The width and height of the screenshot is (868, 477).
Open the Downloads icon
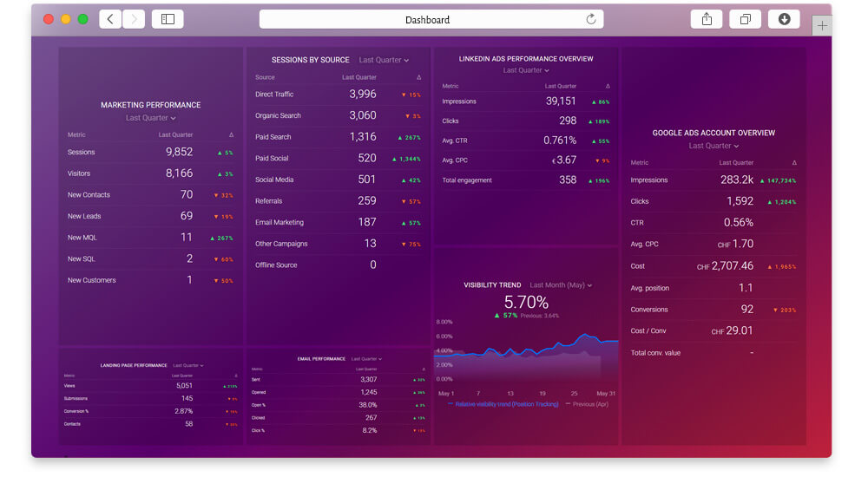[x=784, y=19]
